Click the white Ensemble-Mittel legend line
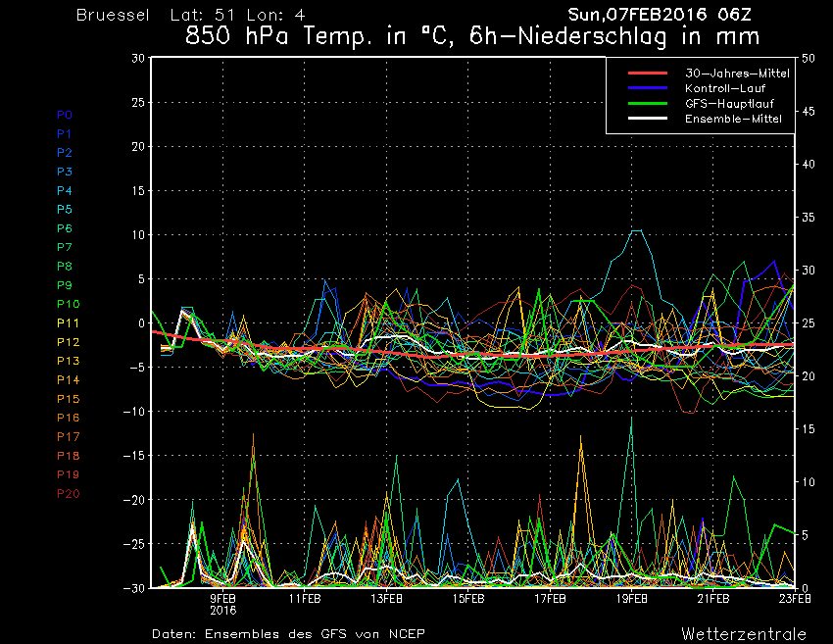Screen dimensions: 833x644 (648, 118)
